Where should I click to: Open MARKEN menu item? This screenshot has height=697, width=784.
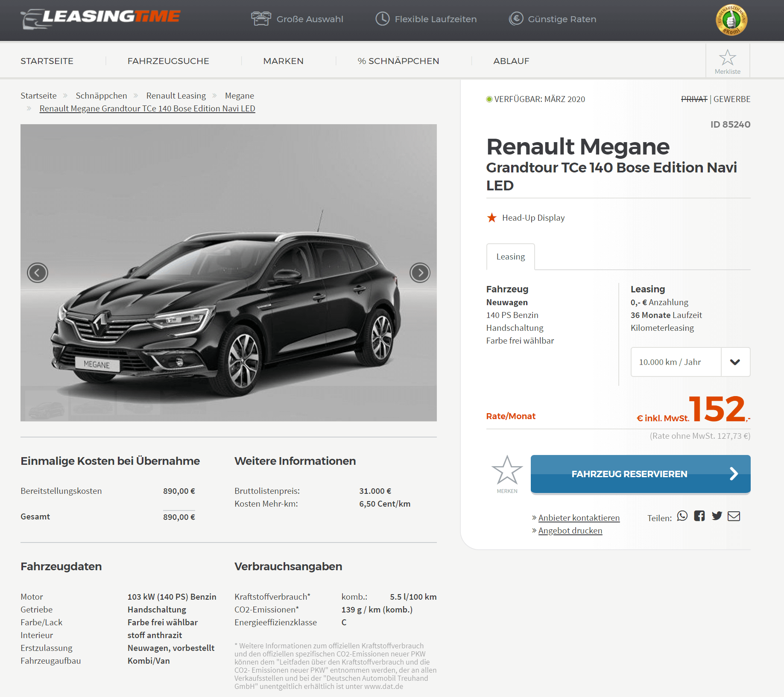point(284,61)
